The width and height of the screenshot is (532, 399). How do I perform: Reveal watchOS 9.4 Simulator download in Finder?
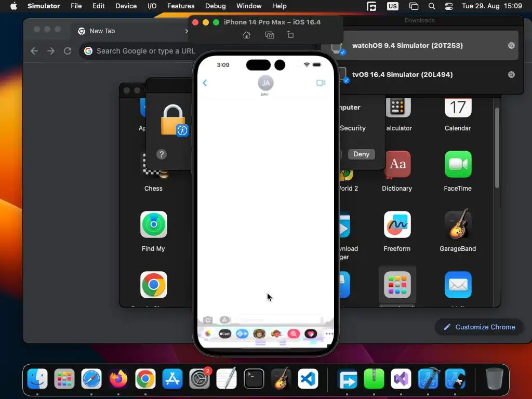coord(511,46)
